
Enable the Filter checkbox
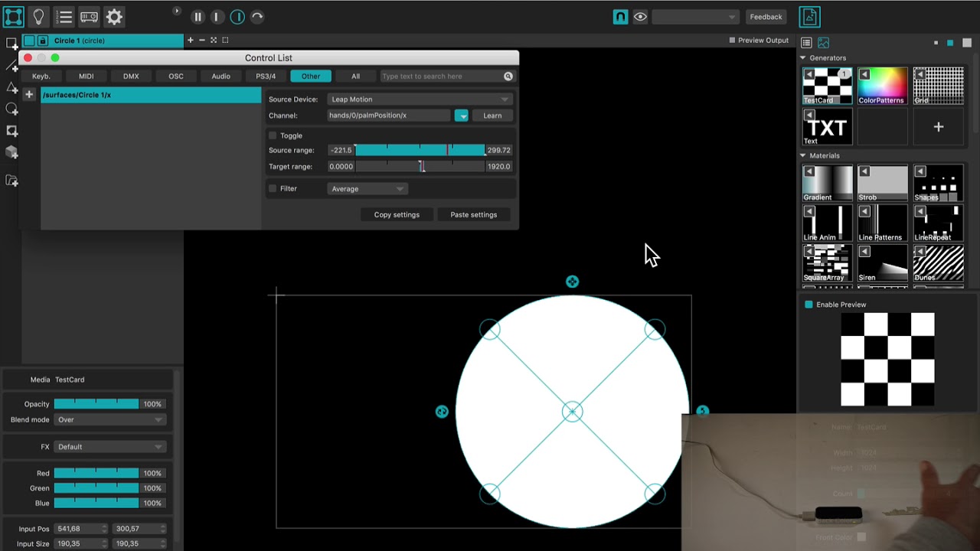pos(273,188)
